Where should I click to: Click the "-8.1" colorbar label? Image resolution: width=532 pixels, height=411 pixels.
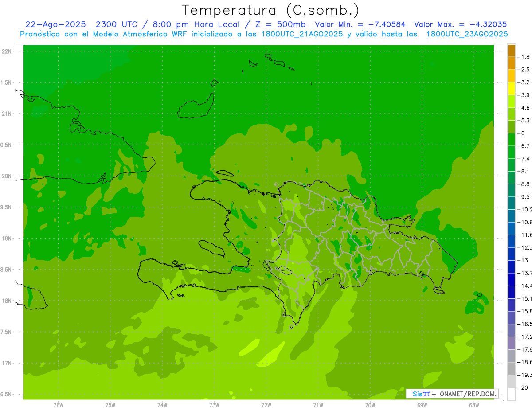pos(524,171)
